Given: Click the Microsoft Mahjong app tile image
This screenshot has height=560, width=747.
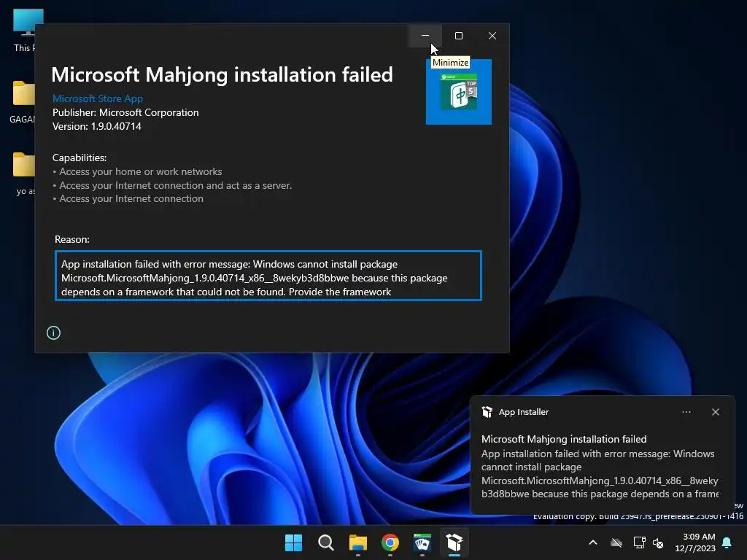Looking at the screenshot, I should click(459, 92).
